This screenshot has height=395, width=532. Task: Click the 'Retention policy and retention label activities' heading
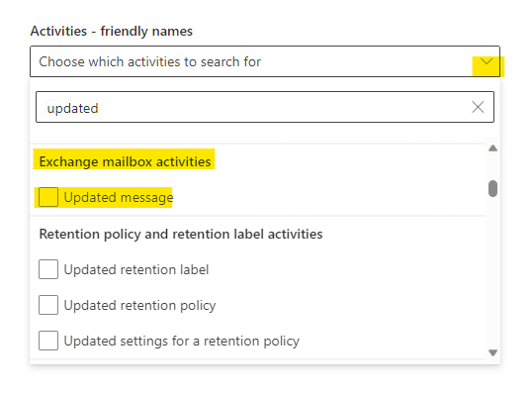pyautogui.click(x=181, y=234)
